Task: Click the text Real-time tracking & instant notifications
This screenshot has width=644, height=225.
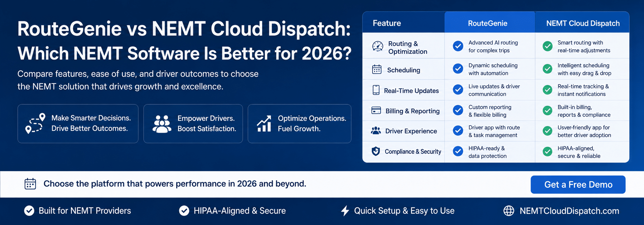Action: 583,90
